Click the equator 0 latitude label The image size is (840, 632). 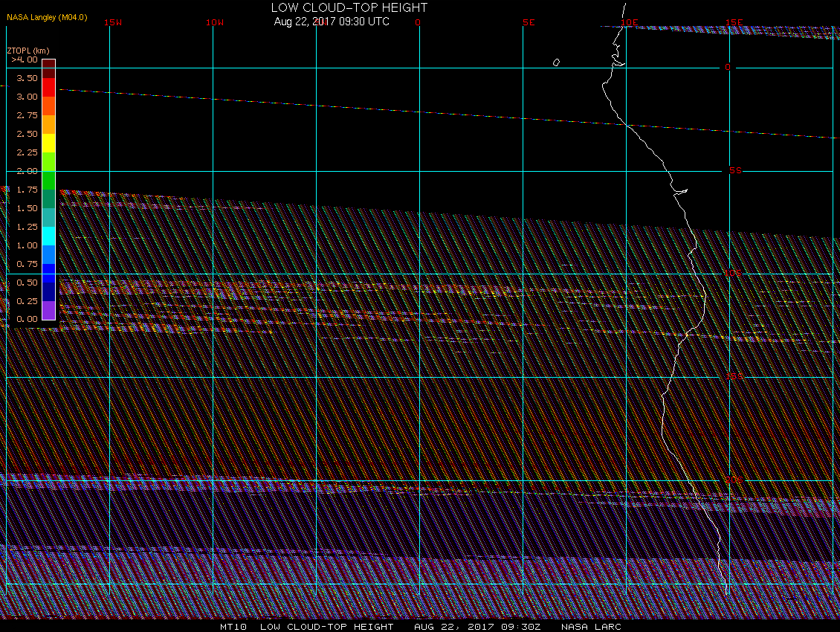pyautogui.click(x=728, y=67)
